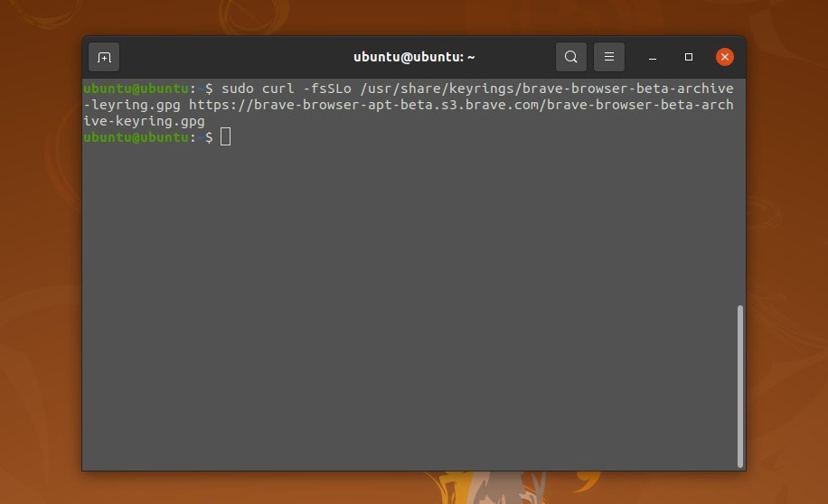Click the scrollbar track above the thumb

point(740,192)
